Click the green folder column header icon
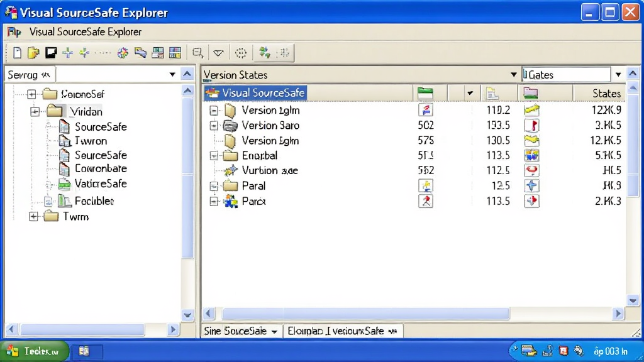This screenshot has height=362, width=644. (x=425, y=93)
